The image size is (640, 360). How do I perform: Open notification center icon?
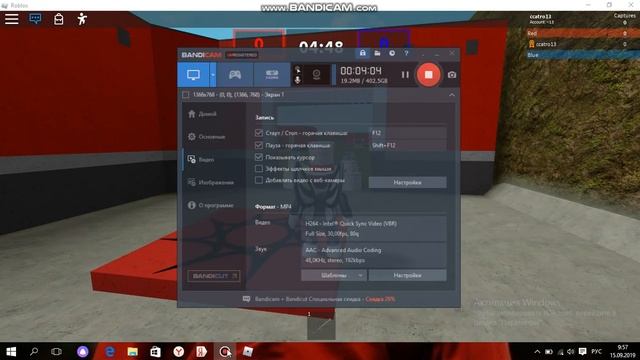click(x=582, y=352)
